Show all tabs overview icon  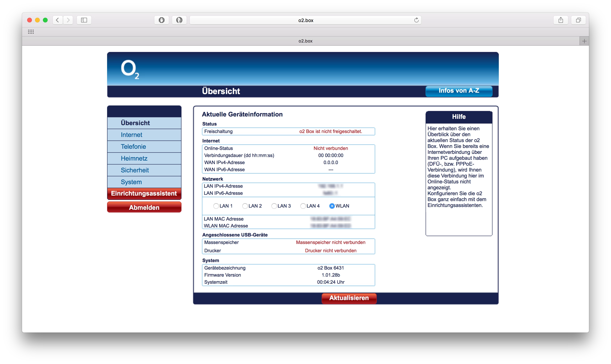(x=578, y=20)
